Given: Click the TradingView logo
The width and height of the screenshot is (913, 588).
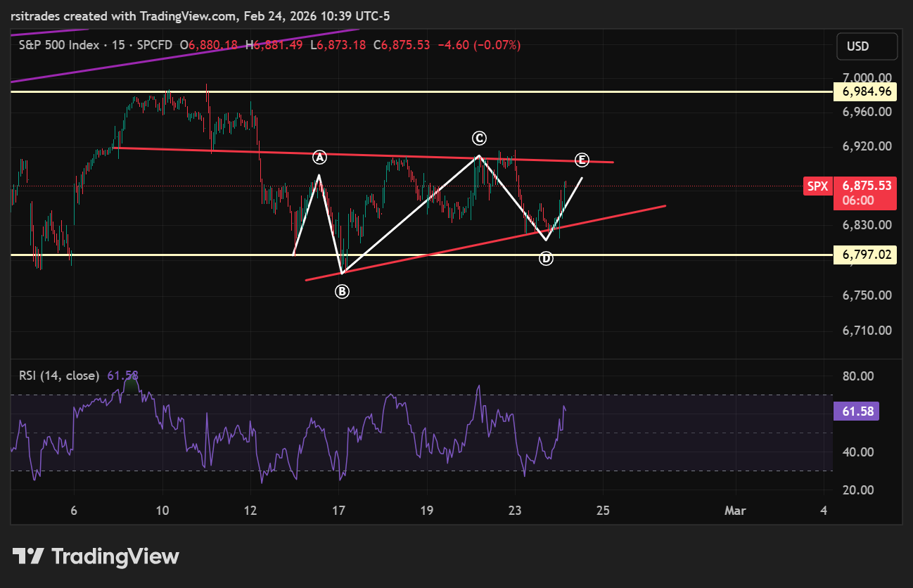Looking at the screenshot, I should (x=96, y=556).
